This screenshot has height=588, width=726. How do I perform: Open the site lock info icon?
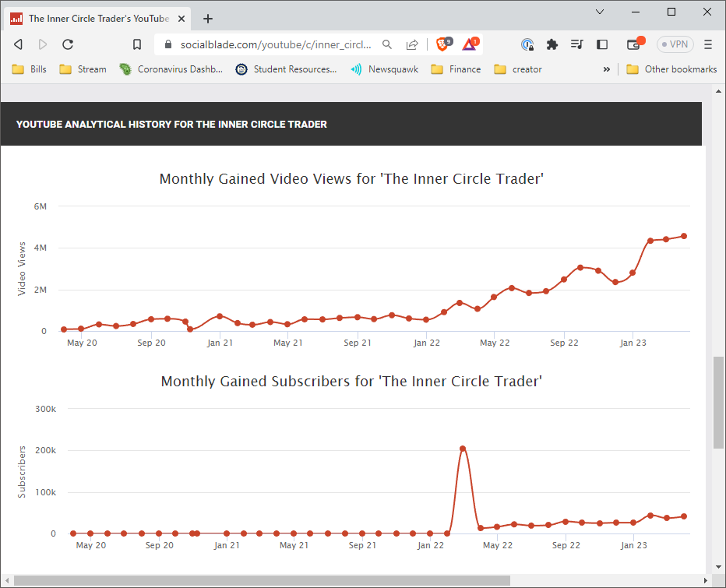(x=168, y=44)
